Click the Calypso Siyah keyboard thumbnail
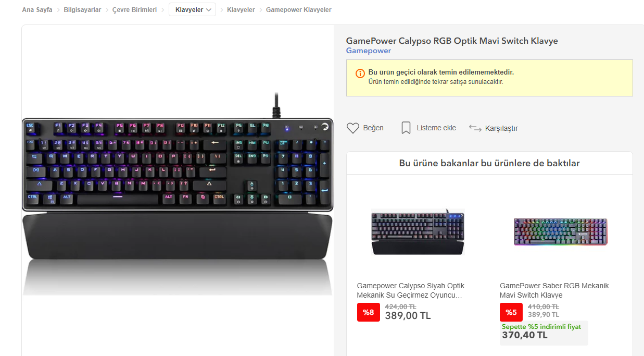644x356 pixels. pos(418,232)
